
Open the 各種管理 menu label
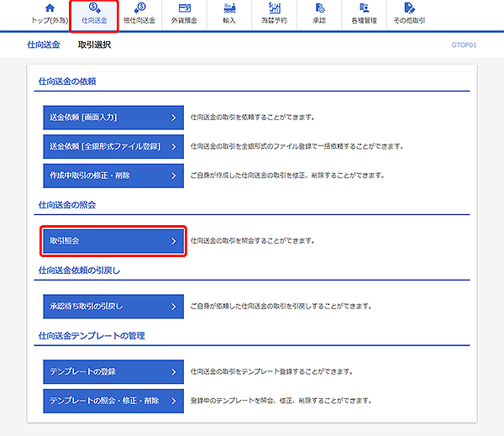pos(364,20)
